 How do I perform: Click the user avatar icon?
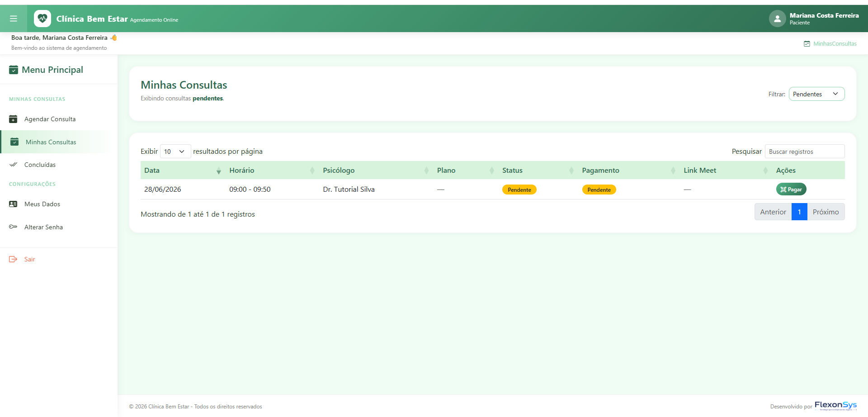click(777, 19)
